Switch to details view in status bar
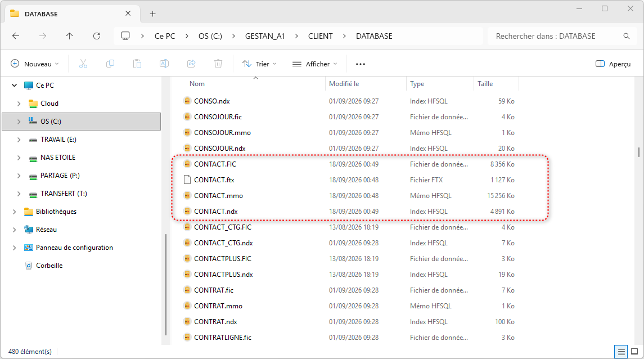This screenshot has height=359, width=644. (x=621, y=352)
